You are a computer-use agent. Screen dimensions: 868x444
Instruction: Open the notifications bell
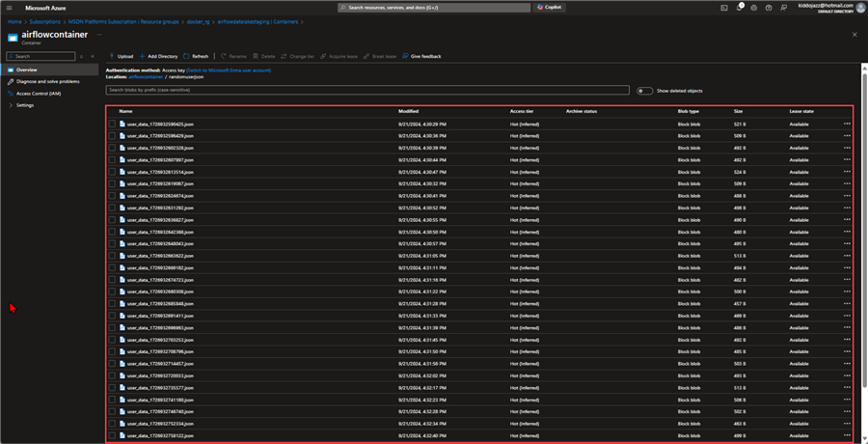tap(740, 7)
